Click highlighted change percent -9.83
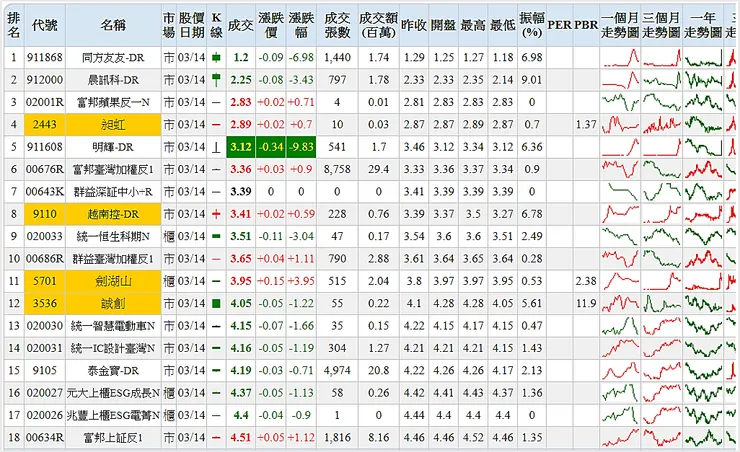740x452 pixels. 301,147
